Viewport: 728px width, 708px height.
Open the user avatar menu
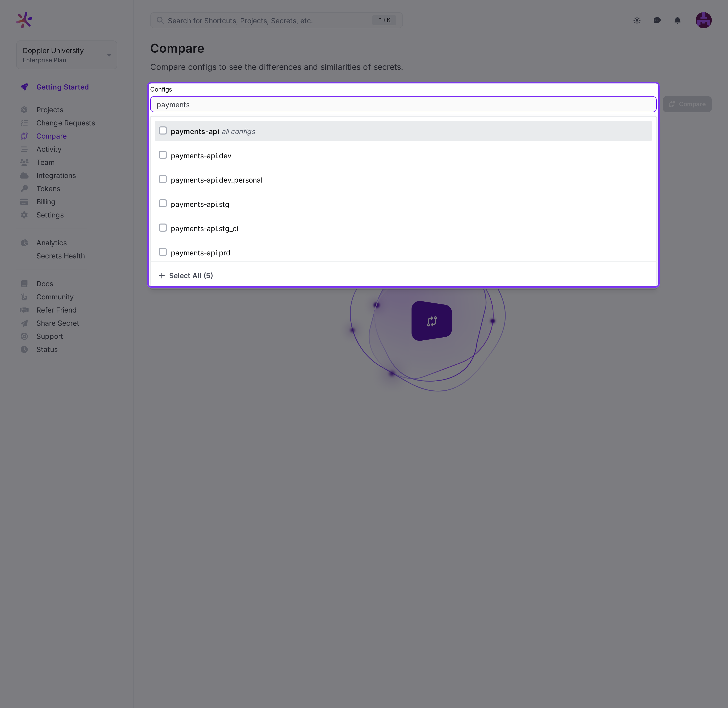tap(703, 20)
